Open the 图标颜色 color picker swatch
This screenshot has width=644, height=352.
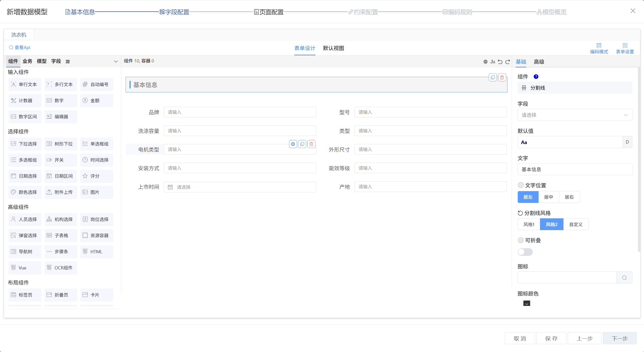(x=527, y=303)
